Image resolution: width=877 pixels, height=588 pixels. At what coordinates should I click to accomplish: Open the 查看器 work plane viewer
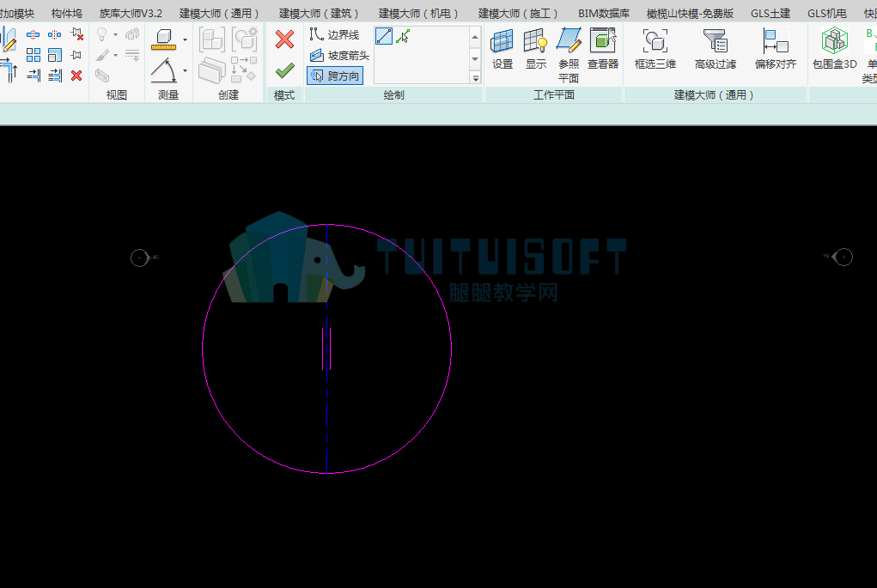603,49
